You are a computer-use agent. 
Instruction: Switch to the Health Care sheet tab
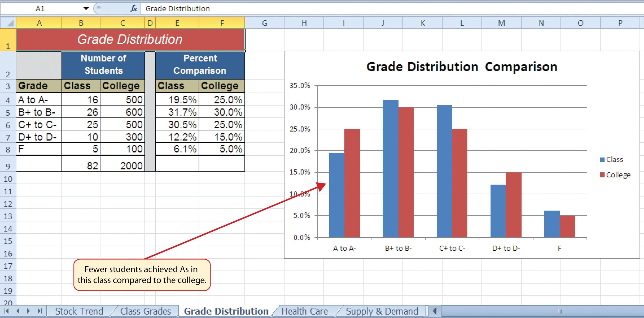click(305, 311)
